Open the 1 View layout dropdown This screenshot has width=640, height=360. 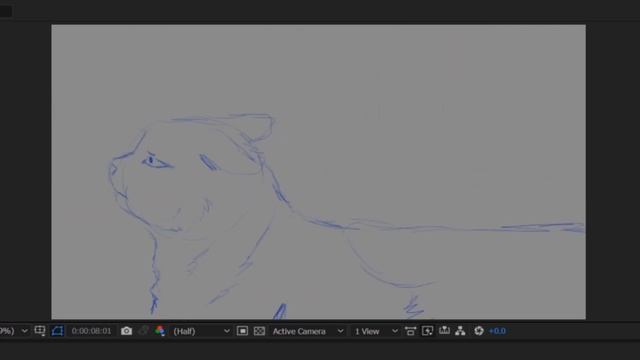click(x=376, y=331)
